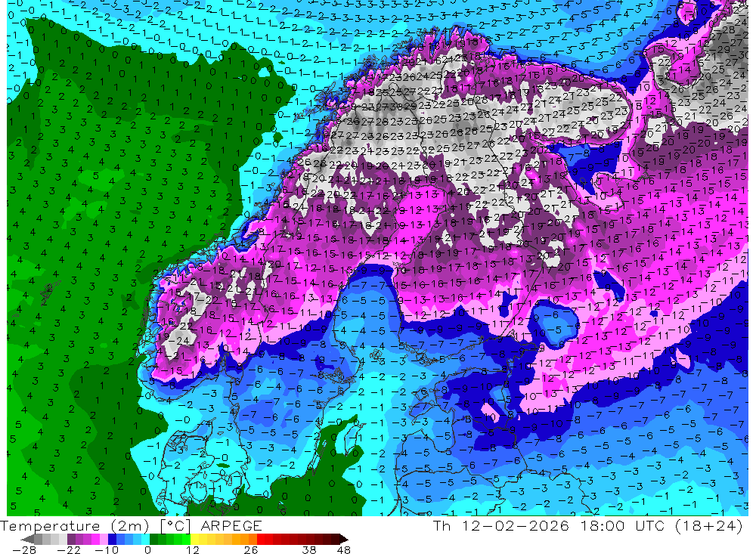
Task: Click the "-10" legend label
Action: coord(106,549)
